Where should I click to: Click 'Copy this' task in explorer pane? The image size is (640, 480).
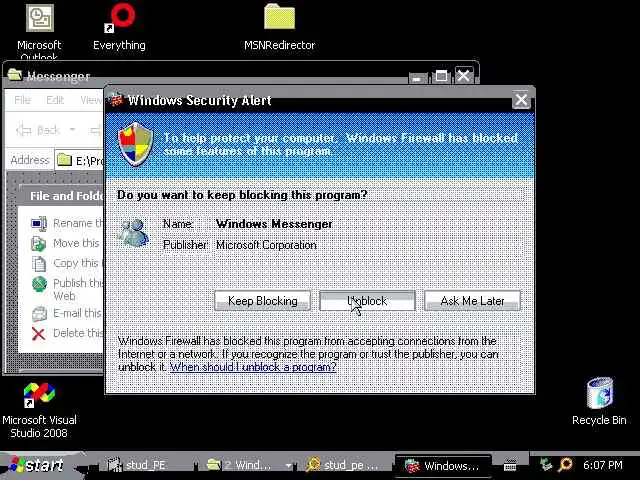click(x=77, y=263)
